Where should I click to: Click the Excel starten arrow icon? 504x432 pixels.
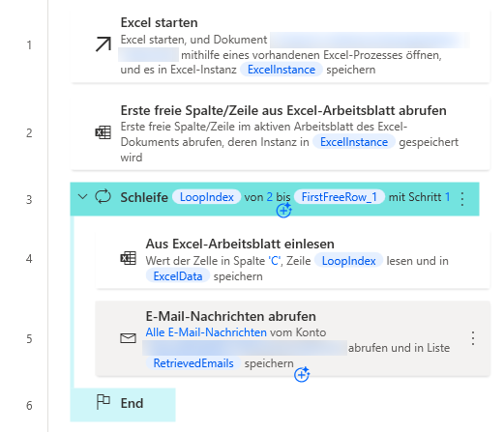coord(104,44)
